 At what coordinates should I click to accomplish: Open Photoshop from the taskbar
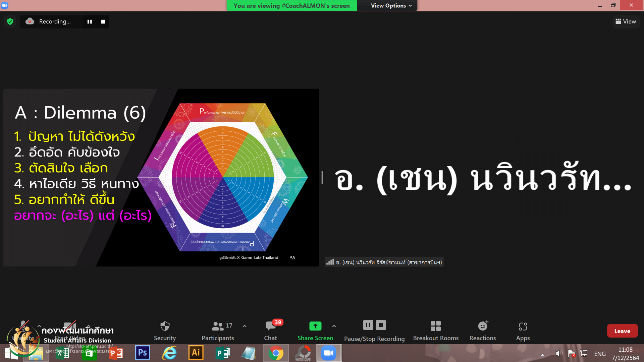point(143,353)
